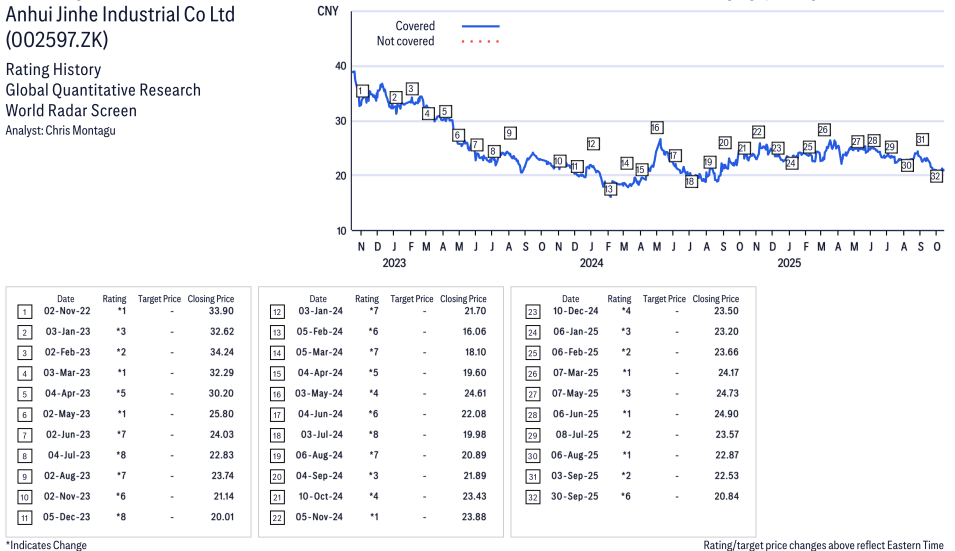
Task: Select marker 26 on the price chart
Action: point(823,130)
